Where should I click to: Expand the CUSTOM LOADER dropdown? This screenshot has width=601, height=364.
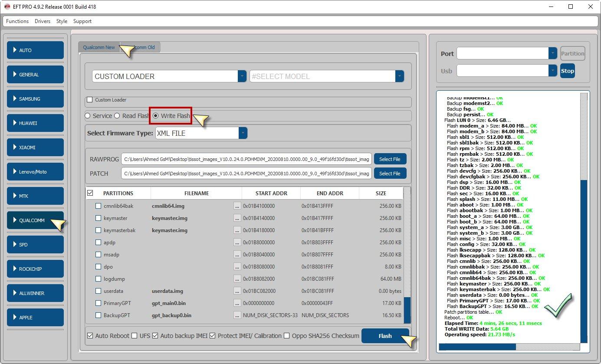pos(242,76)
